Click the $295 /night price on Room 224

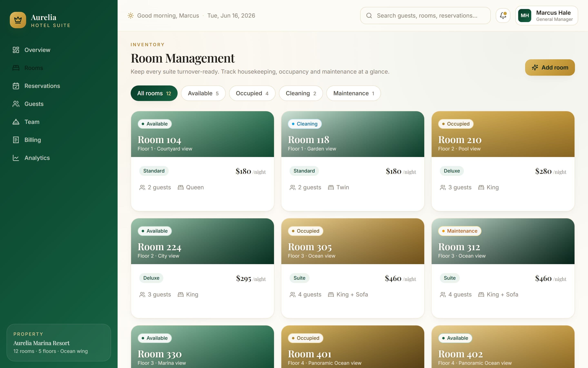pyautogui.click(x=251, y=278)
